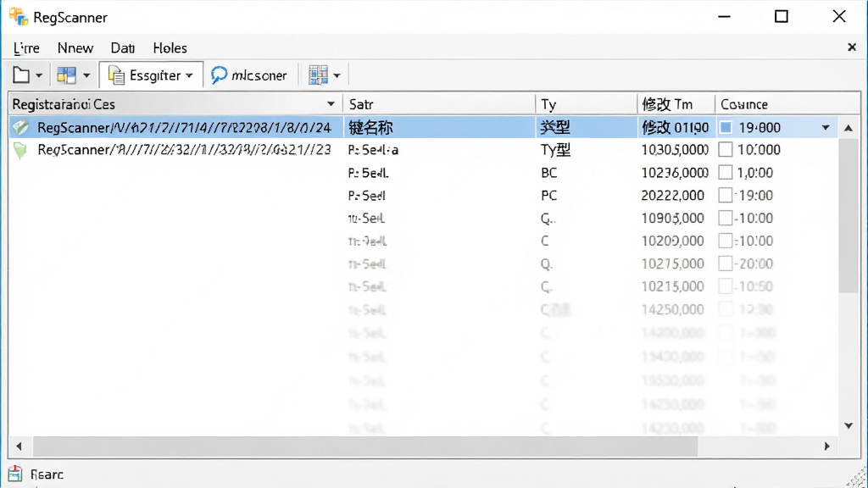This screenshot has height=488, width=868.
Task: Click the new document toolbar icon
Action: (21, 75)
